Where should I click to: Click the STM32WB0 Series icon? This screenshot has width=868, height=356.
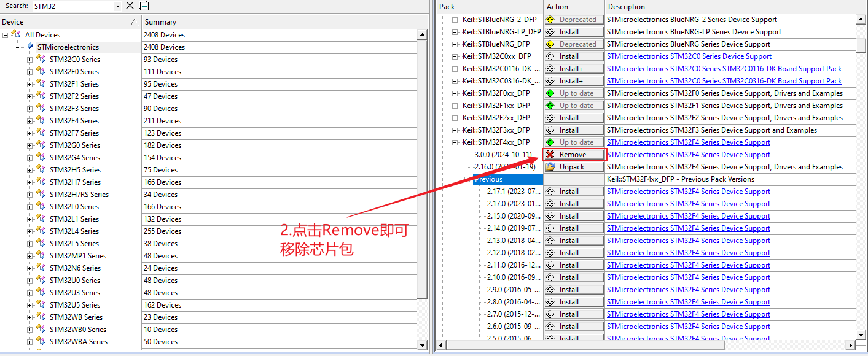(x=41, y=330)
